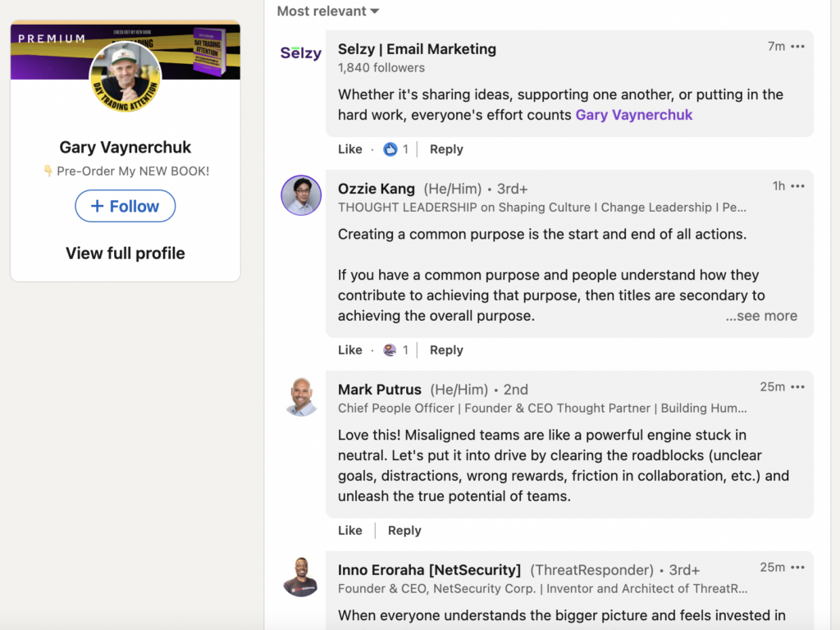
Task: Click the Follow button on Gary's profile
Action: (x=125, y=206)
